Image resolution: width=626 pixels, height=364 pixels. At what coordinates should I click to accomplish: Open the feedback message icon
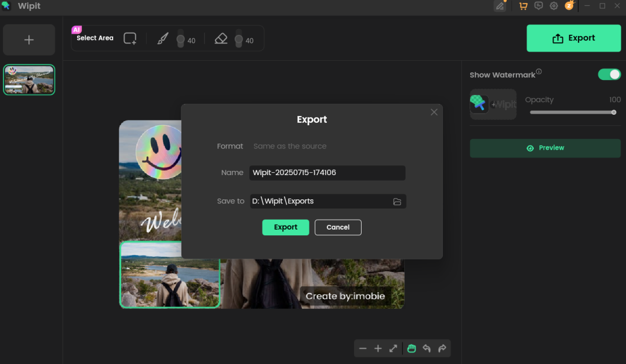point(538,6)
